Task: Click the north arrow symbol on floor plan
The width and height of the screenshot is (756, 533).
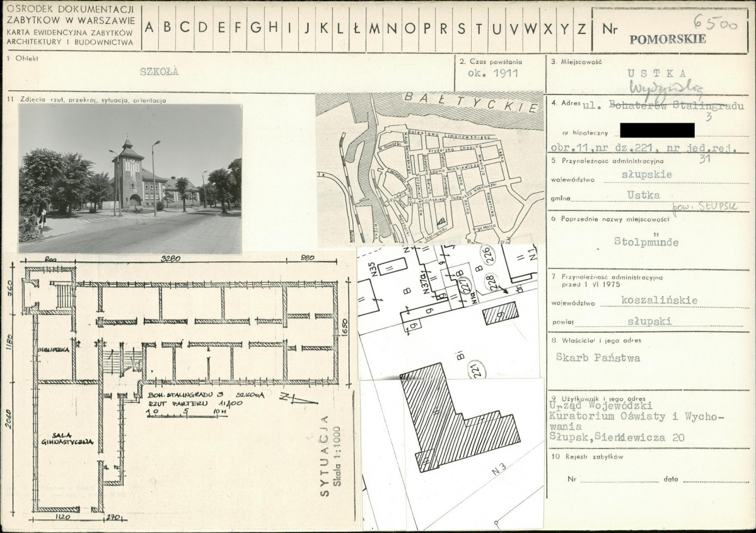Action: [x=293, y=399]
